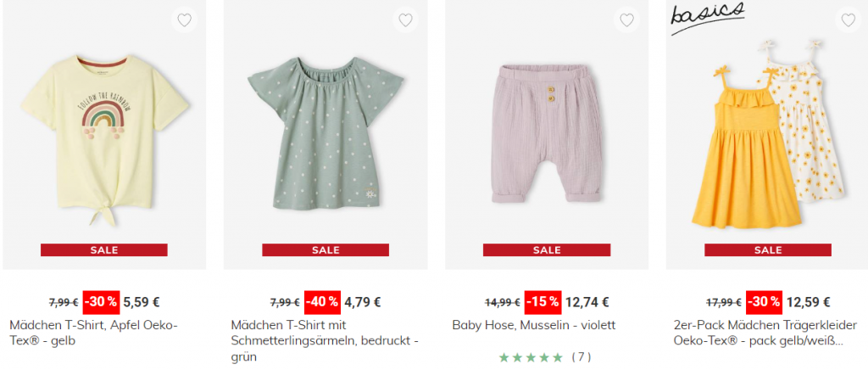Click the 'basics' handwritten label
Screen dimensions: 868x370
(x=706, y=14)
